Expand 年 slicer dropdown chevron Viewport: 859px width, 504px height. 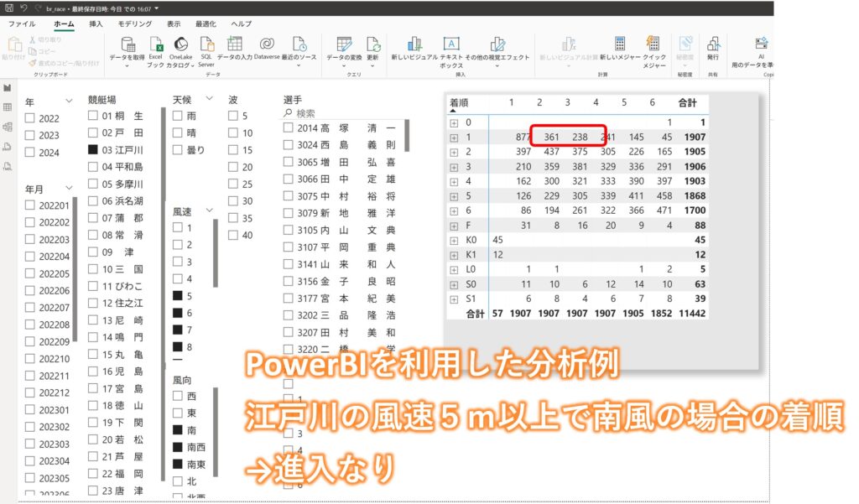69,101
